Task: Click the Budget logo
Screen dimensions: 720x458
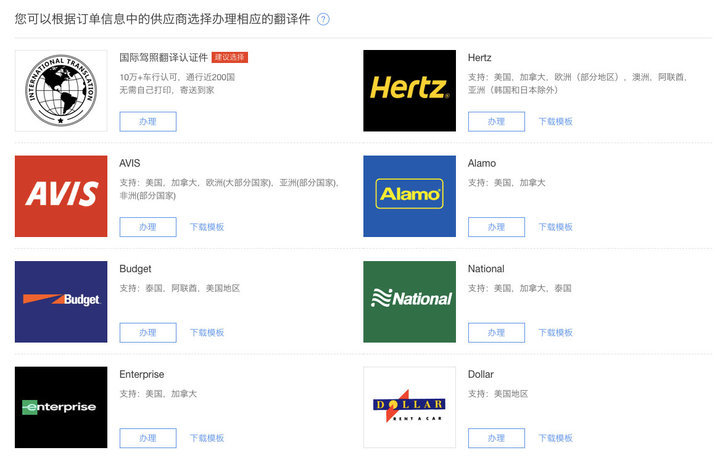Action: (61, 302)
